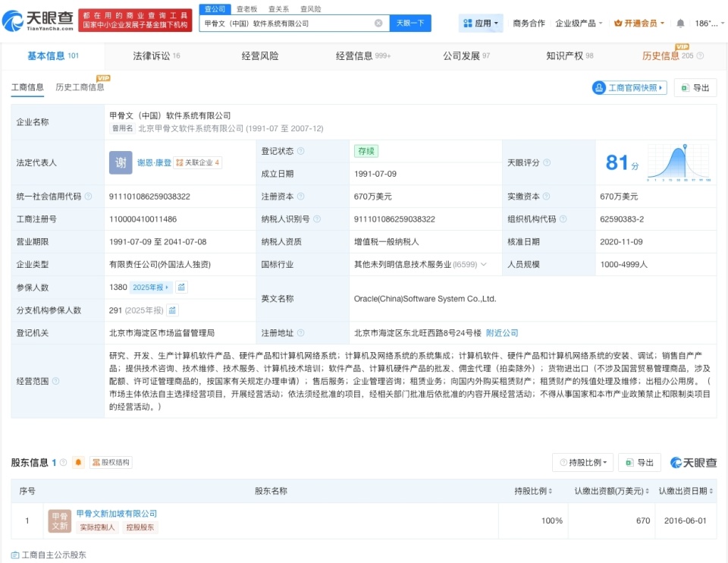Click the 天眼一下 search button
This screenshot has width=728, height=563.
pos(410,24)
